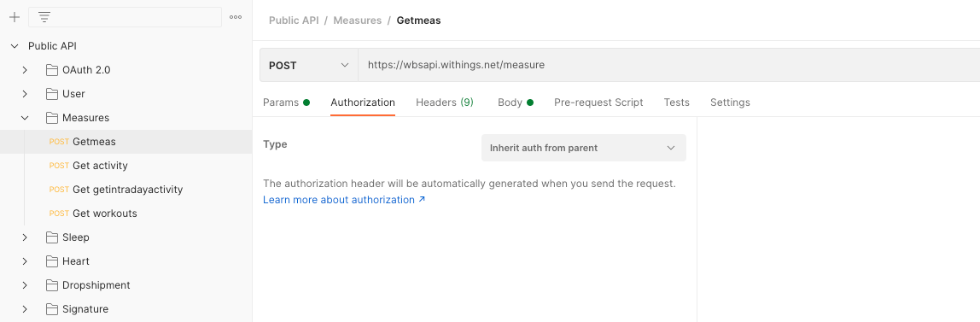The image size is (980, 322).
Task: Collapse the Public API collection chevron
Action: (x=15, y=46)
